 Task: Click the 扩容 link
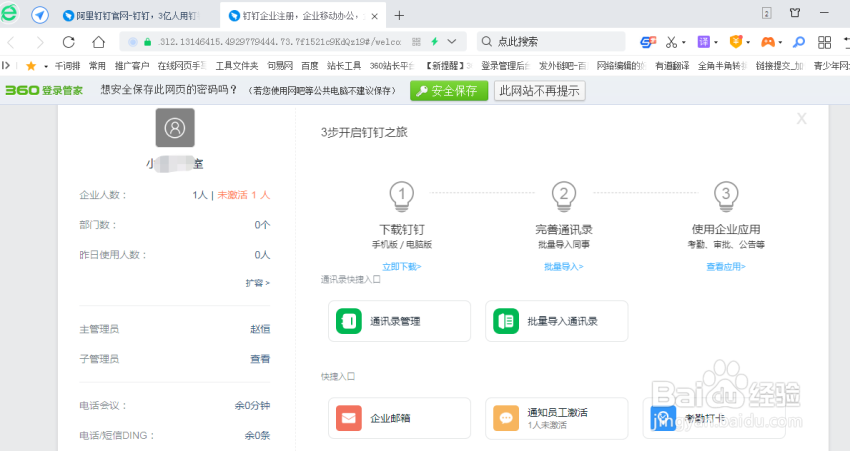coord(257,282)
